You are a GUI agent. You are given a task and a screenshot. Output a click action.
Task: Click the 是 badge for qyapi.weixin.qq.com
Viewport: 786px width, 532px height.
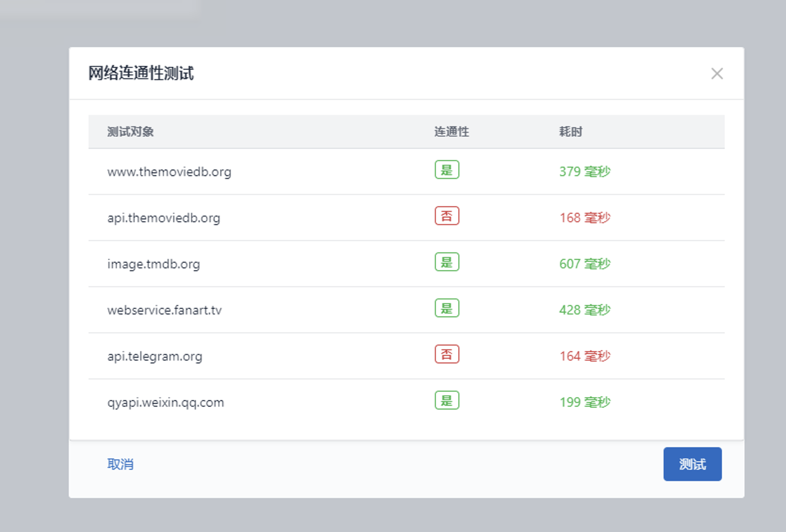[x=447, y=400]
